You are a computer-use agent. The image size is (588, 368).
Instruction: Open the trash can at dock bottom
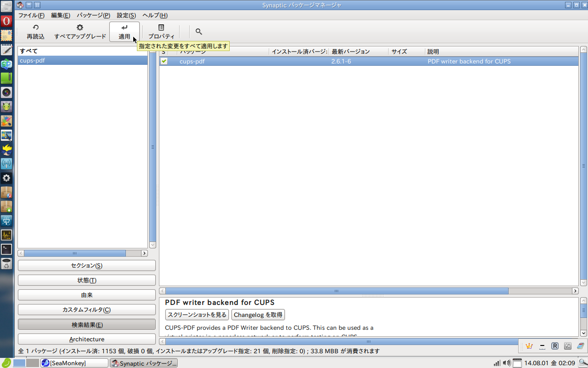point(6,264)
